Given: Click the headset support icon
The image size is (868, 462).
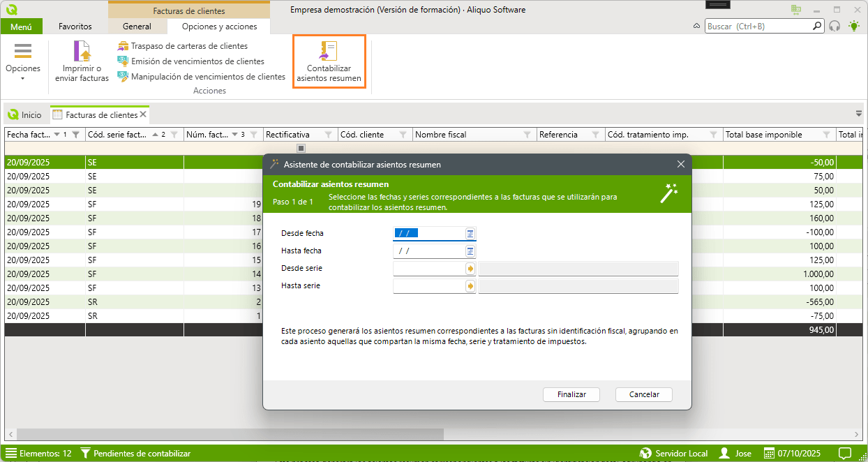Looking at the screenshot, I should pyautogui.click(x=835, y=27).
